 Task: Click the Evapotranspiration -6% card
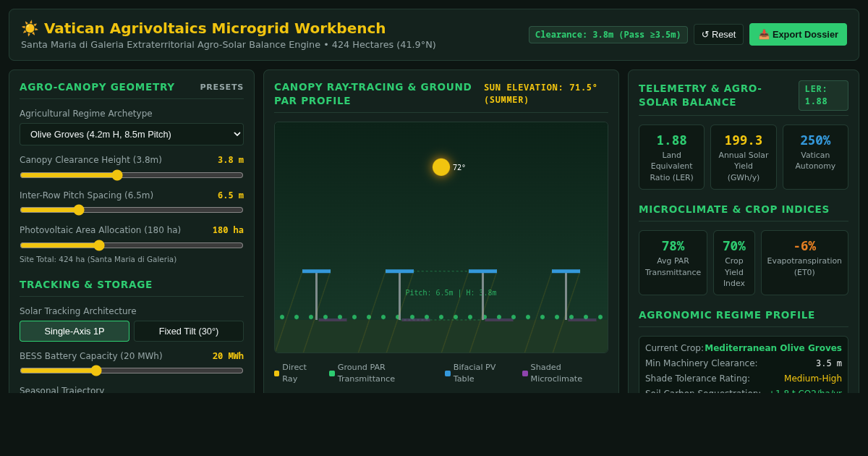click(804, 263)
